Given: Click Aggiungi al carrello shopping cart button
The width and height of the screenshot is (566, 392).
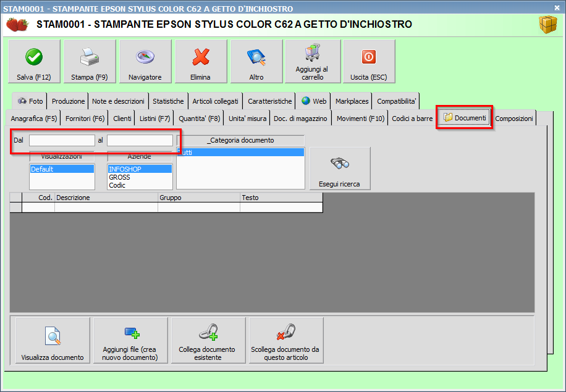Looking at the screenshot, I should coord(313,62).
